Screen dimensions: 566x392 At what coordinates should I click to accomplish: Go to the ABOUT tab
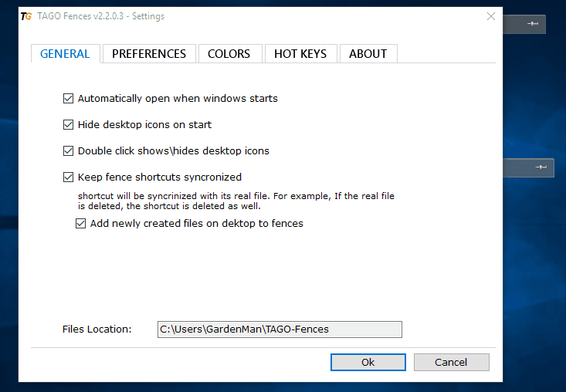tap(368, 54)
